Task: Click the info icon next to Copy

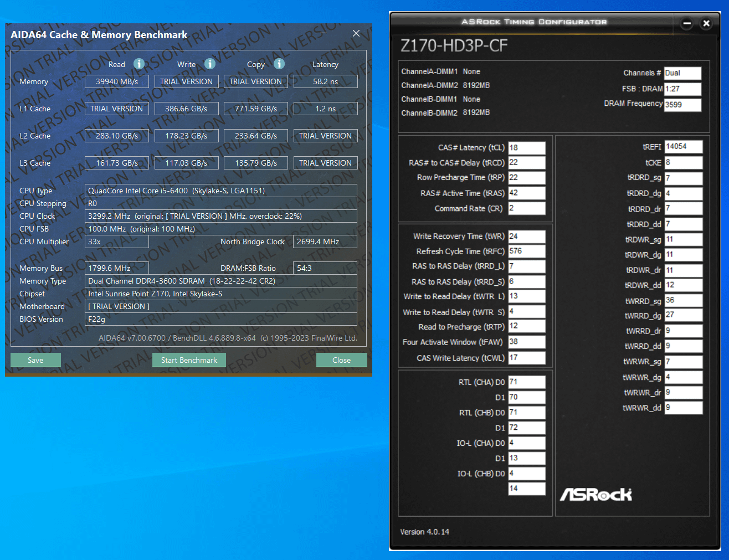Action: coord(279,64)
